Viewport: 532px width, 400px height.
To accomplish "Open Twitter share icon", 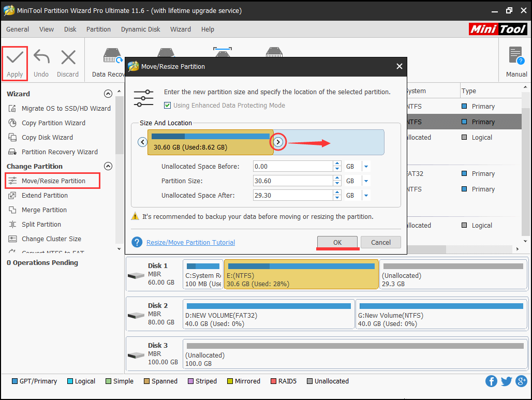I will [506, 381].
